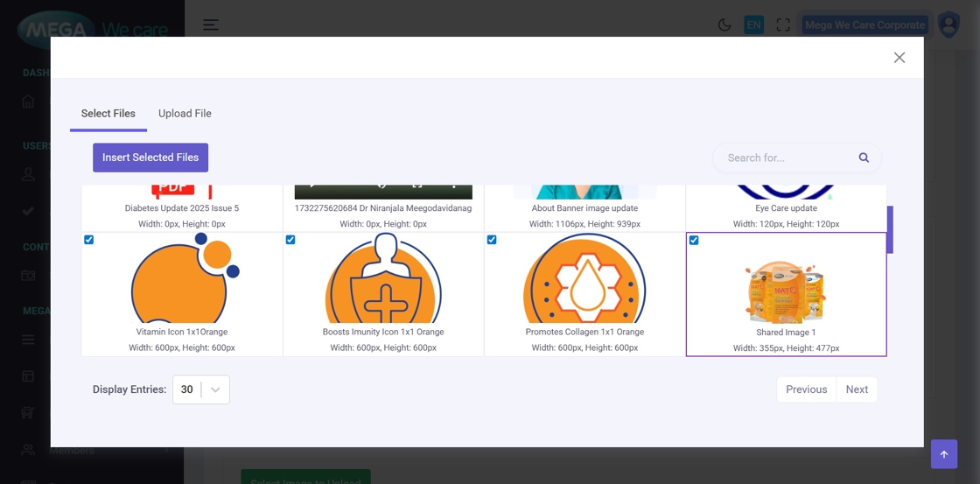
Task: Switch to the Upload File tab
Action: [x=185, y=114]
